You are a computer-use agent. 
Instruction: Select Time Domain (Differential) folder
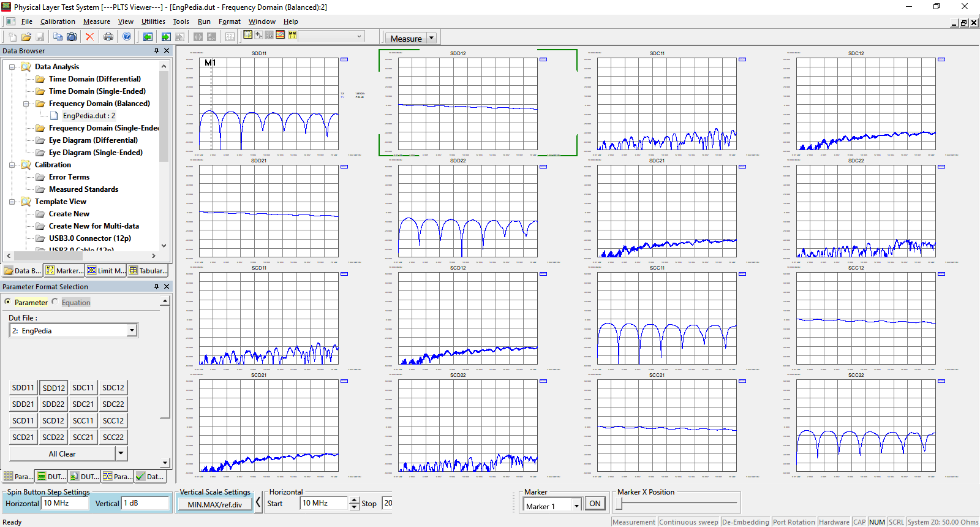95,79
